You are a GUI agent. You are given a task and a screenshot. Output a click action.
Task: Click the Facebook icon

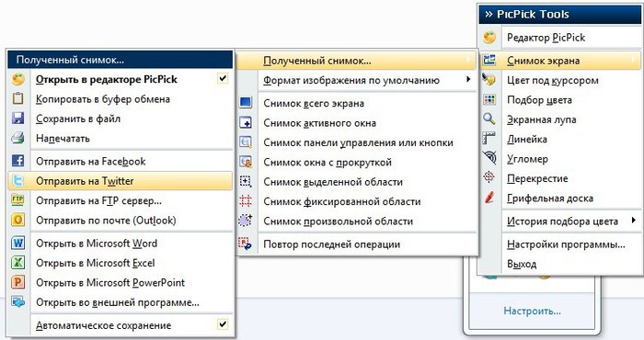(18, 161)
